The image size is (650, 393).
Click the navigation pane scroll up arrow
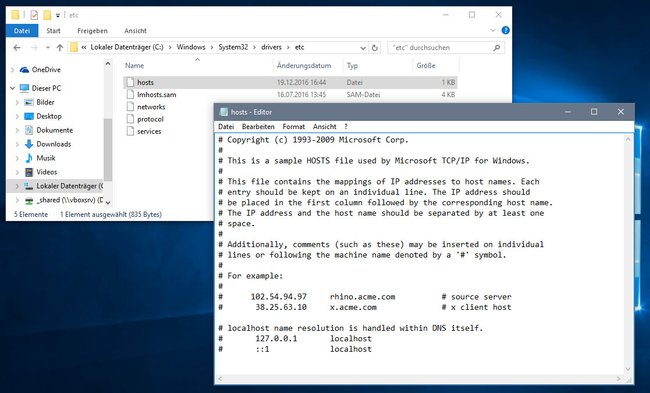tap(108, 64)
